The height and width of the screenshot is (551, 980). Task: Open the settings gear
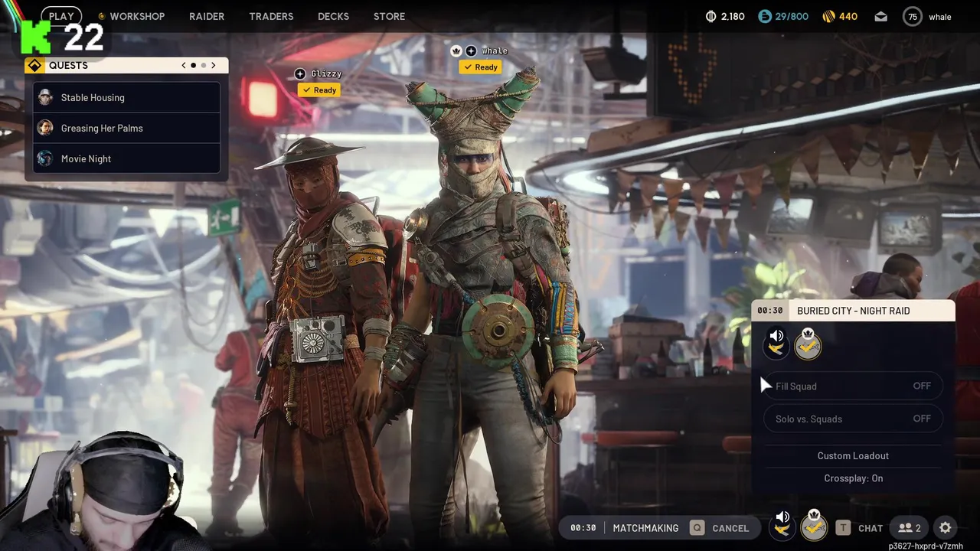pyautogui.click(x=946, y=528)
